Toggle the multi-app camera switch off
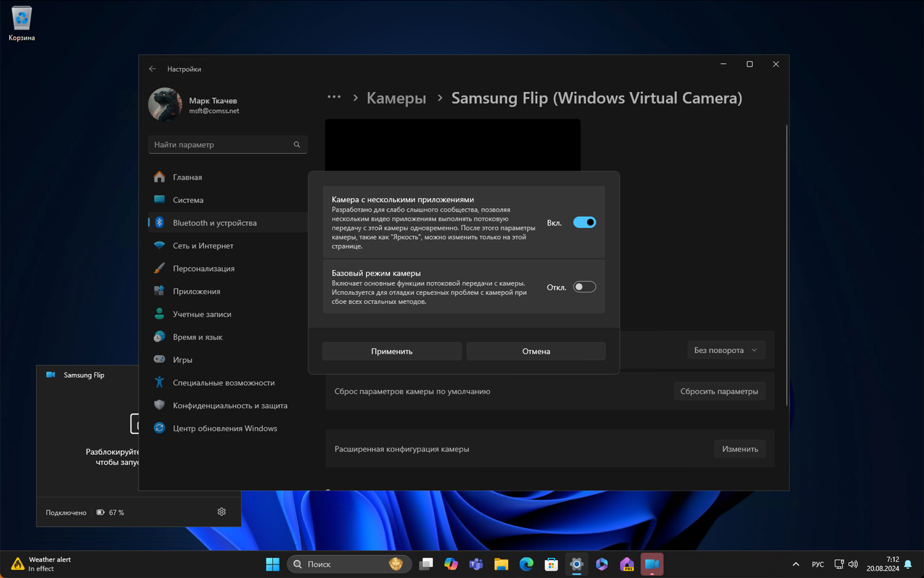The image size is (924, 578). 585,222
